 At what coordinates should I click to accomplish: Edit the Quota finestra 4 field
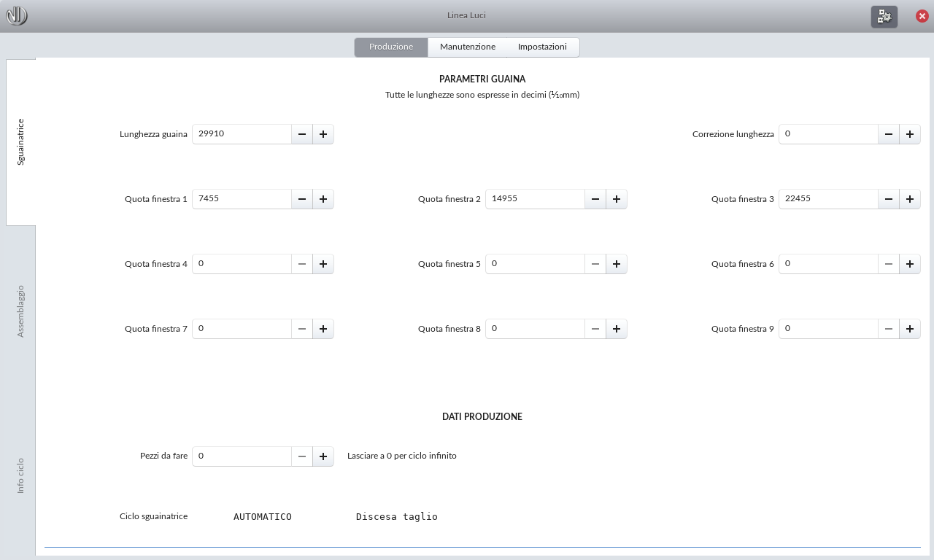pyautogui.click(x=242, y=264)
